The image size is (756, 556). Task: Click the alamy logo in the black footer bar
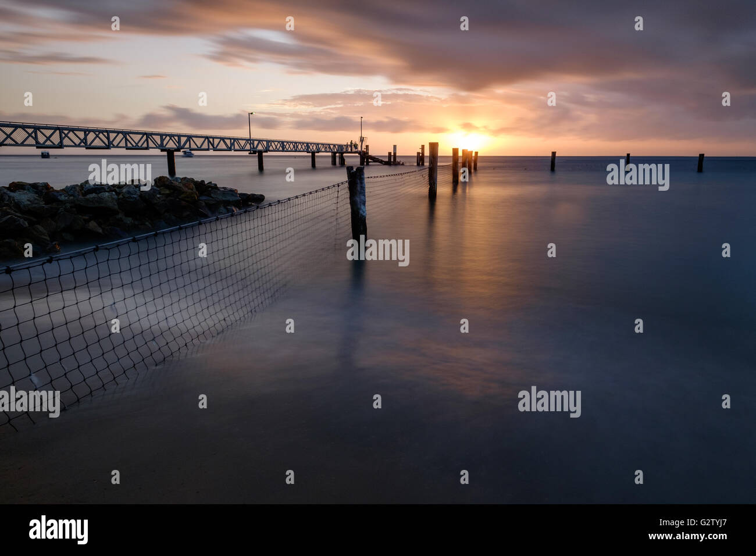pyautogui.click(x=59, y=530)
